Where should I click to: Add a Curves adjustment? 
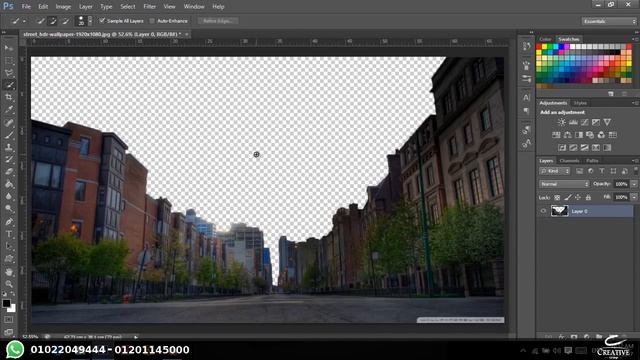584,122
